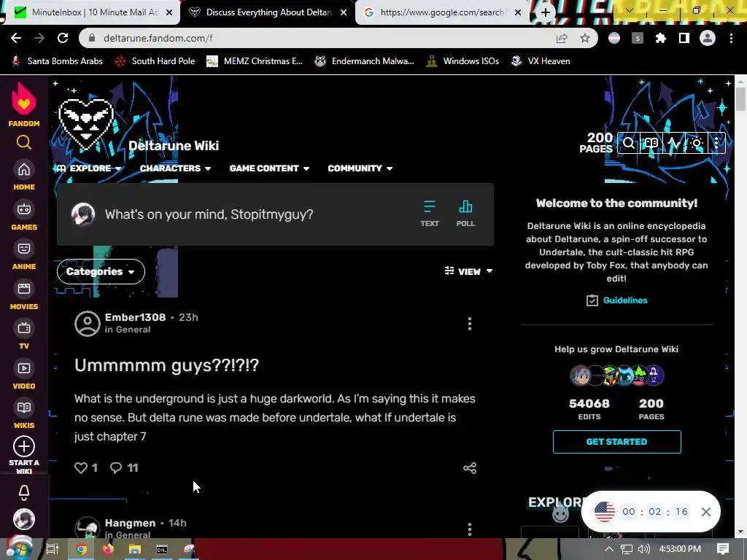The height and width of the screenshot is (560, 747).
Task: Open more options for Ember1308's post
Action: [470, 324]
